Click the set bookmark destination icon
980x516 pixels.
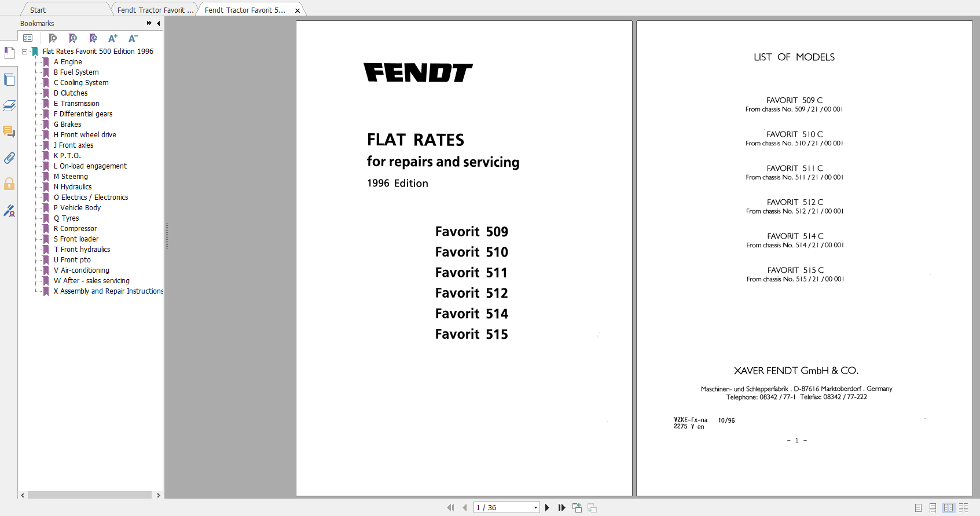coord(93,38)
